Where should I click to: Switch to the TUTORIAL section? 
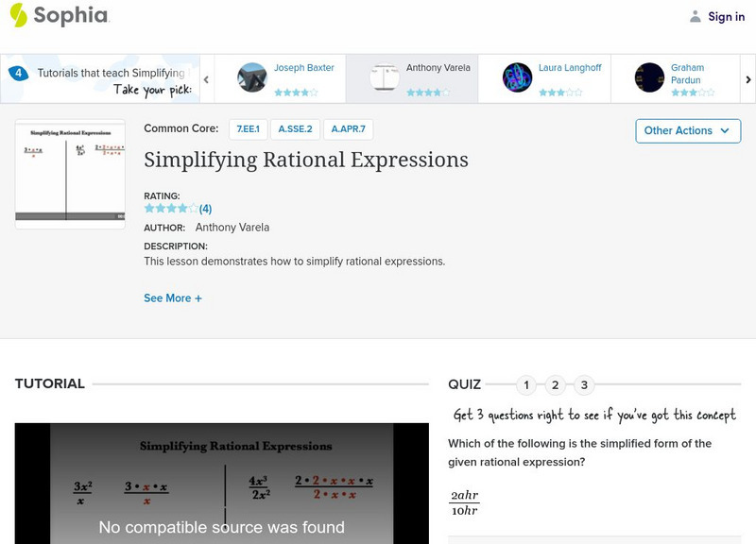pos(45,383)
